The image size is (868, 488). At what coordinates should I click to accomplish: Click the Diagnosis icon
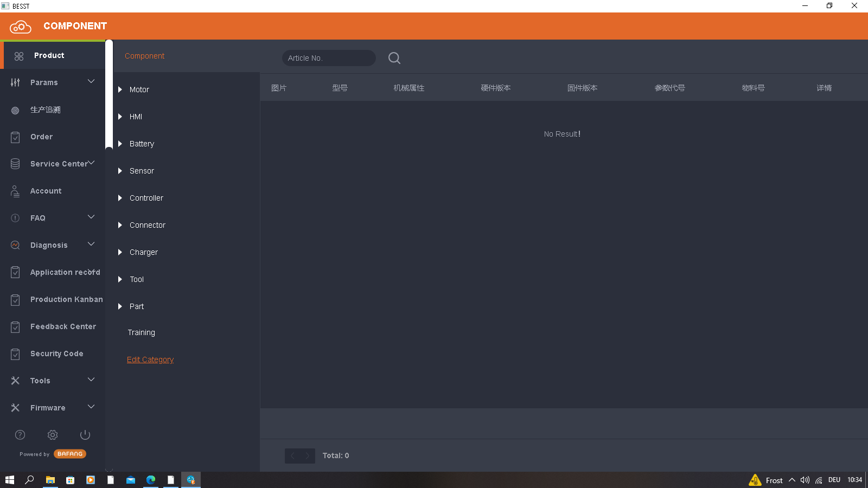(15, 245)
